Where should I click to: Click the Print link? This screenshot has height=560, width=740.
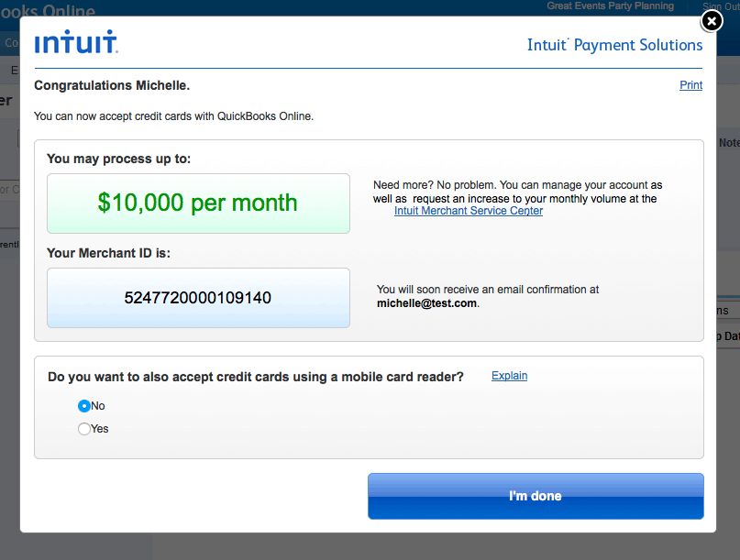tap(690, 85)
